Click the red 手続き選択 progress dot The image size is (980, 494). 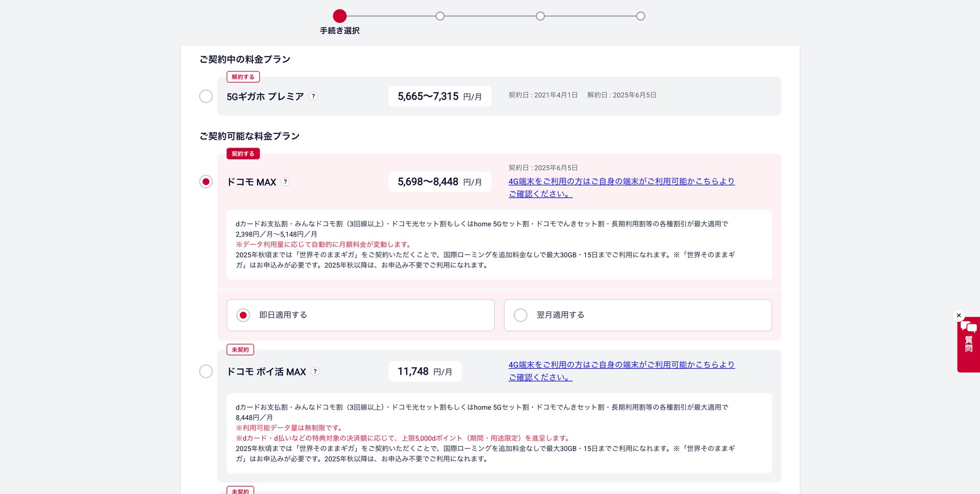tap(339, 16)
